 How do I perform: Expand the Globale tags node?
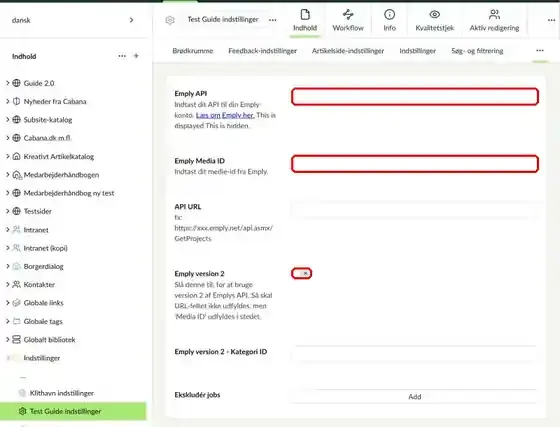pos(8,321)
